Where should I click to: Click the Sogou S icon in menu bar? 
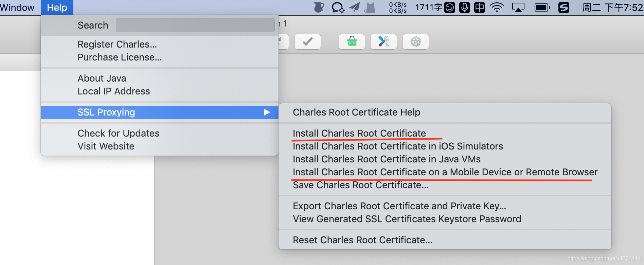tap(564, 7)
